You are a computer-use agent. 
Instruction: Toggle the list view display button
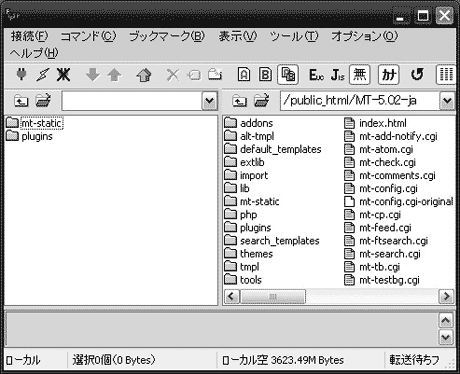[x=446, y=74]
